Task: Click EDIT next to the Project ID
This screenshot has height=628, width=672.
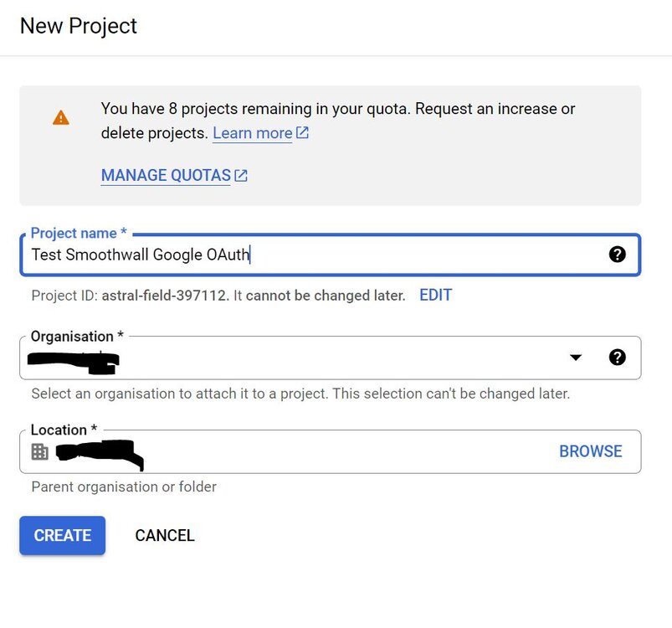Action: coord(435,295)
